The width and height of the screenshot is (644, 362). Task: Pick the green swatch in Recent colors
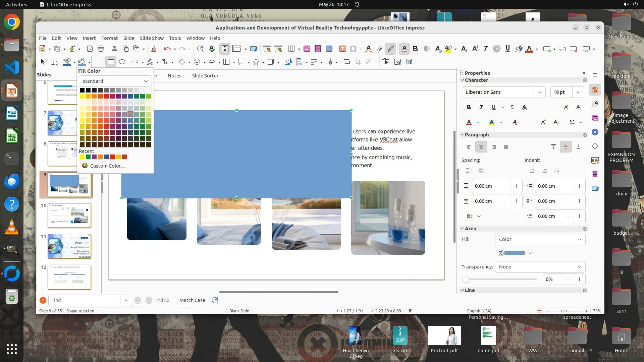88,157
